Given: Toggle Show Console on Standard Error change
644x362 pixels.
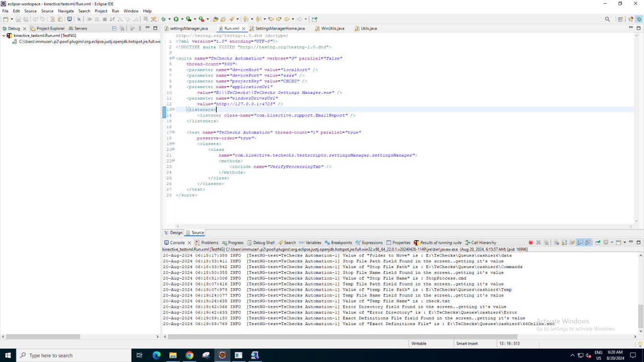Looking at the screenshot, I should click(x=588, y=243).
